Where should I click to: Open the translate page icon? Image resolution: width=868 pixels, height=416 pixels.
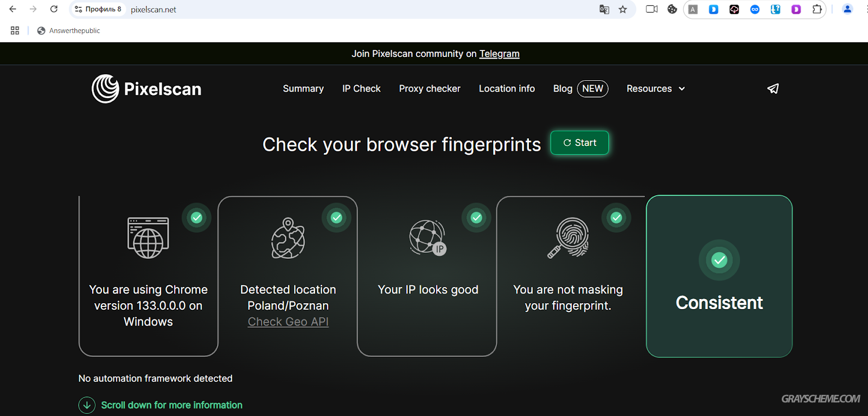604,9
